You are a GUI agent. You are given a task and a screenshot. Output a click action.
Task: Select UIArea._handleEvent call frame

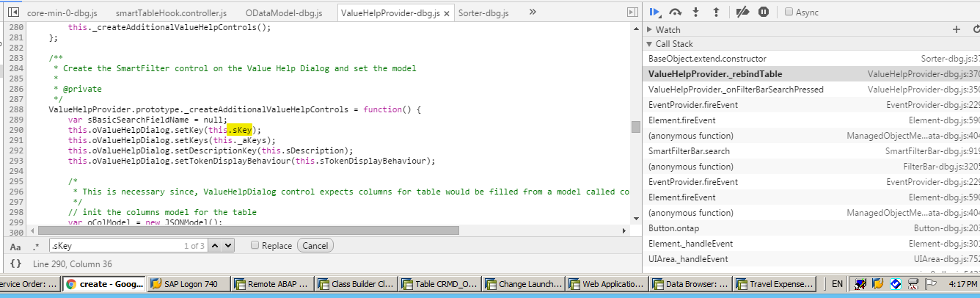pos(812,258)
